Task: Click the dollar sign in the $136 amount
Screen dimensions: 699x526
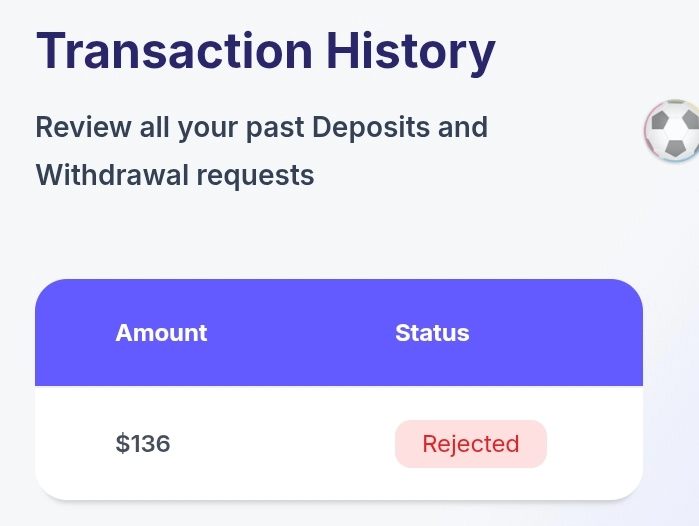Action: click(x=122, y=444)
